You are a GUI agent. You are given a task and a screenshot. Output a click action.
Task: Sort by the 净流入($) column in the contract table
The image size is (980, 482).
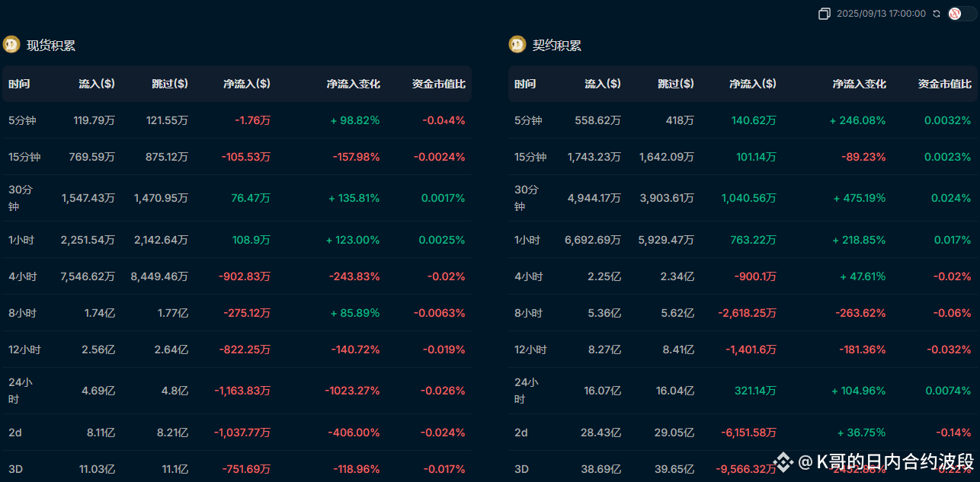pos(752,84)
